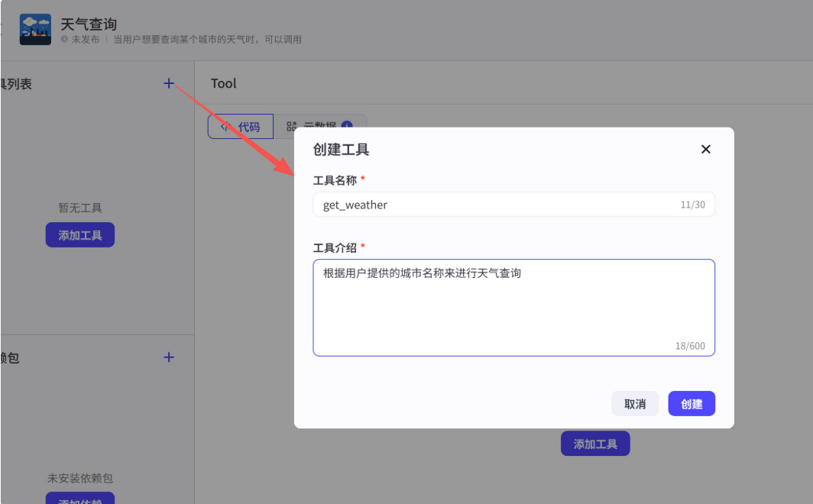Click the 暂无工具 placeholder text
This screenshot has width=813, height=504.
click(79, 208)
